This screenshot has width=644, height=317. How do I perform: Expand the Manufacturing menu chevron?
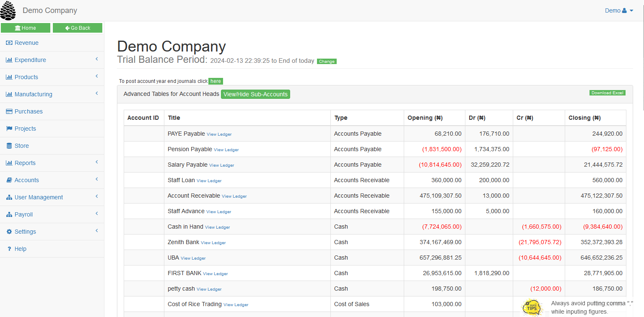(x=97, y=93)
